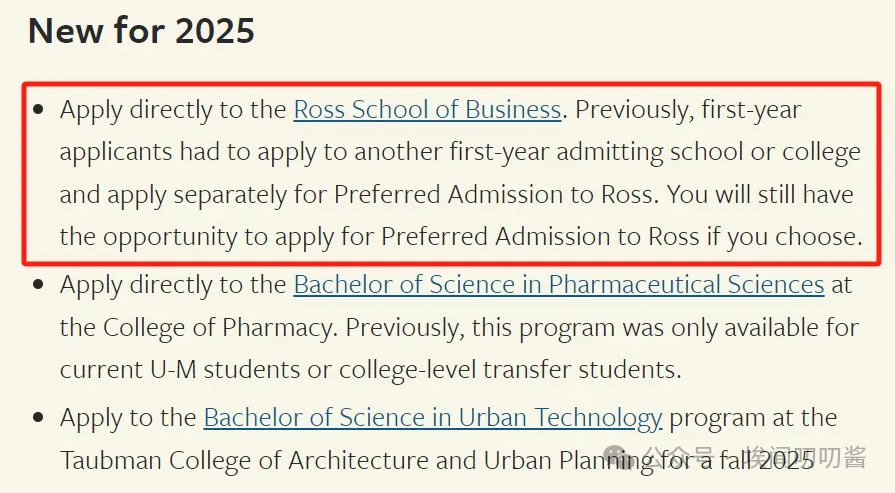Click 'College of Pharmacy' in the second bullet
Image resolution: width=895 pixels, height=493 pixels.
click(217, 328)
